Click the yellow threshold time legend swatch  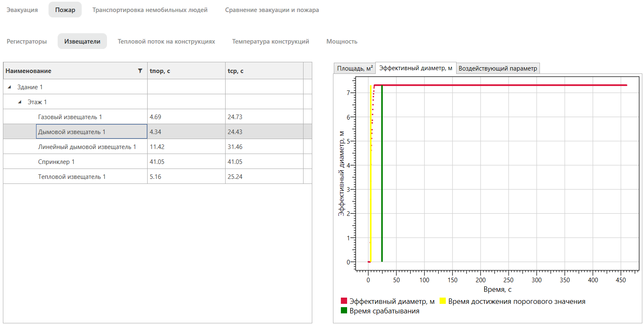point(443,301)
